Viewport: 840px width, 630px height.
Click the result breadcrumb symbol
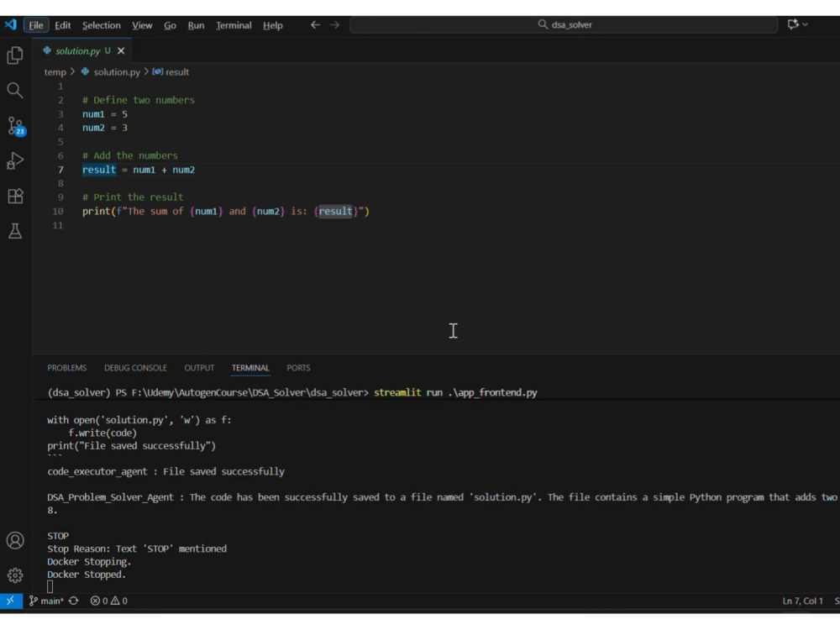[171, 71]
